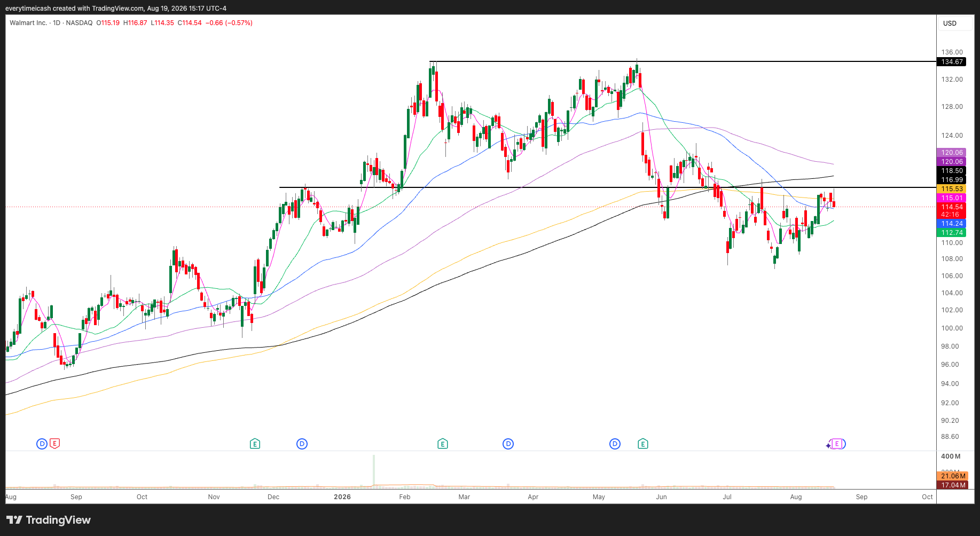Click the dark red 17.04M volume label
The height and width of the screenshot is (536, 980).
pyautogui.click(x=953, y=485)
